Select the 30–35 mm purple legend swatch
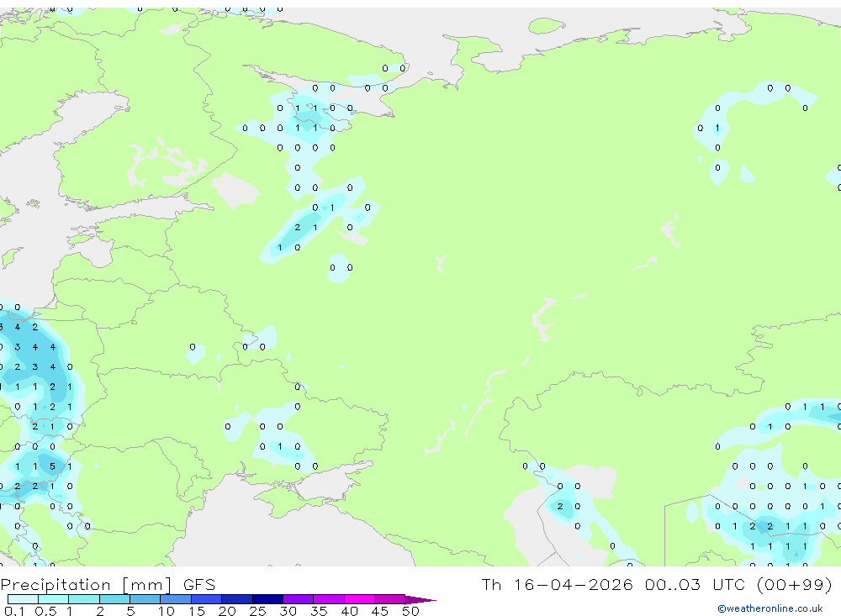The image size is (841, 616). 299,599
